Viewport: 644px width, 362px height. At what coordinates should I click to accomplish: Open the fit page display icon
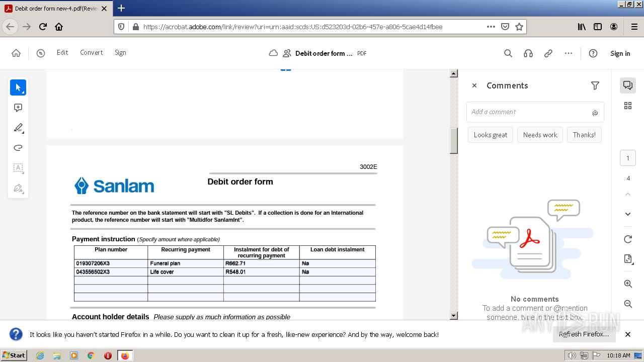(628, 259)
